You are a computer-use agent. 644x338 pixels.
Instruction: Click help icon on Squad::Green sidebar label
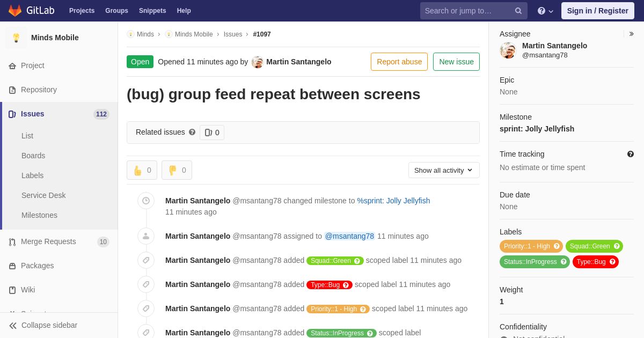617,246
